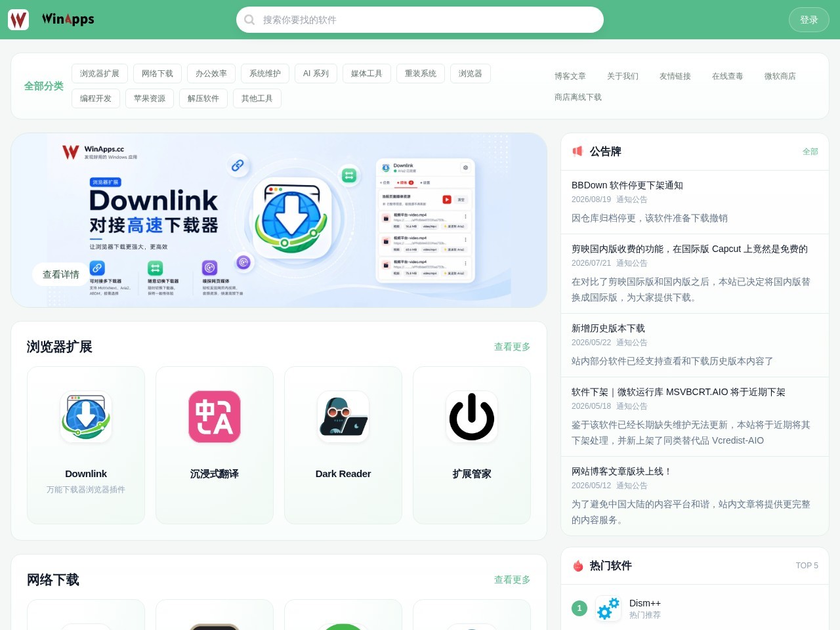Click the Downlink card title text
Screen dimensions: 840x630
click(x=86, y=474)
